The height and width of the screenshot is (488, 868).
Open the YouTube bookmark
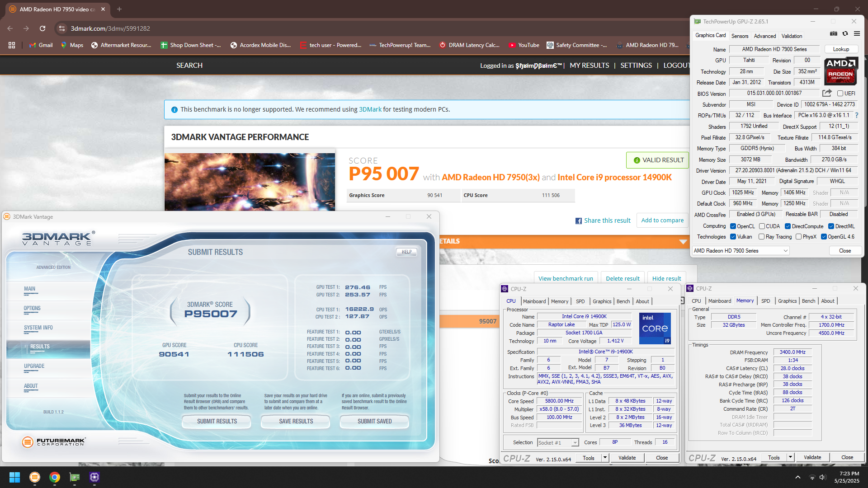click(524, 45)
